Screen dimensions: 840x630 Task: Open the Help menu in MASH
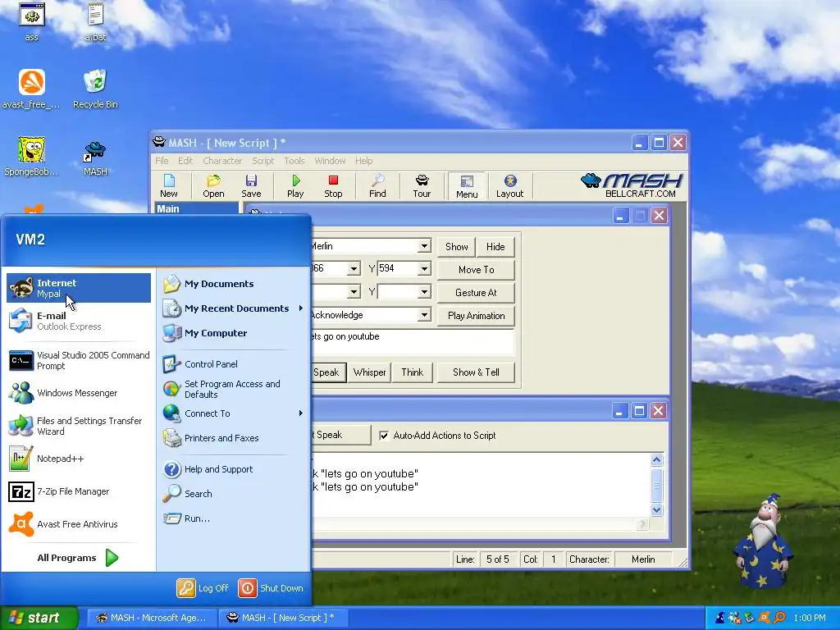[363, 161]
